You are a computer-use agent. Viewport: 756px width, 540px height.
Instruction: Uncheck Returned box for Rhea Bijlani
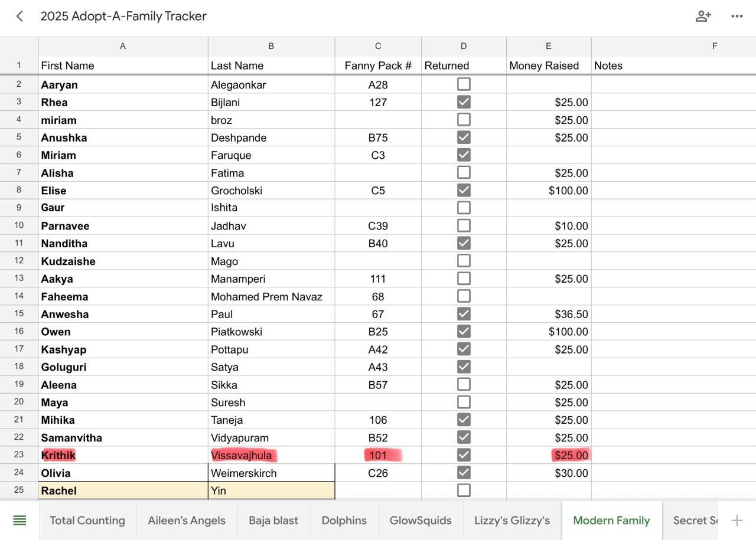coord(464,102)
